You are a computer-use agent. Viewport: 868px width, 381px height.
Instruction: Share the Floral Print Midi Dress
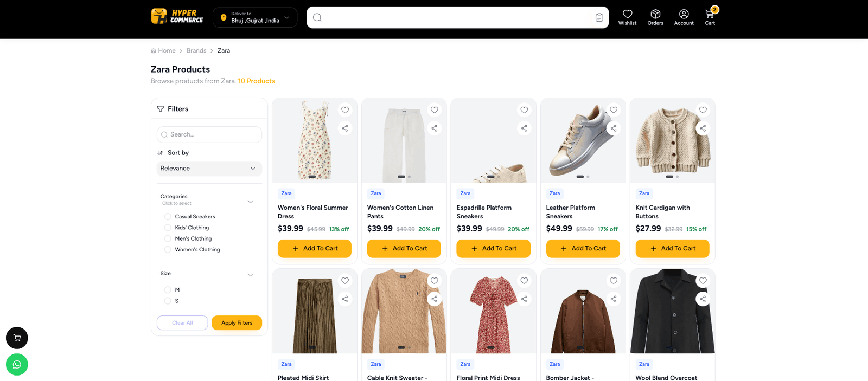[524, 299]
